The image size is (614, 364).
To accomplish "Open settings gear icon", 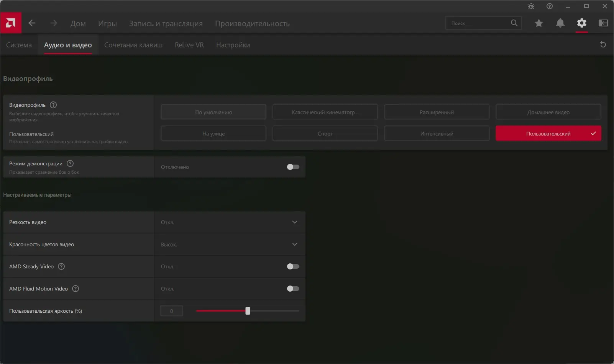I will point(582,23).
